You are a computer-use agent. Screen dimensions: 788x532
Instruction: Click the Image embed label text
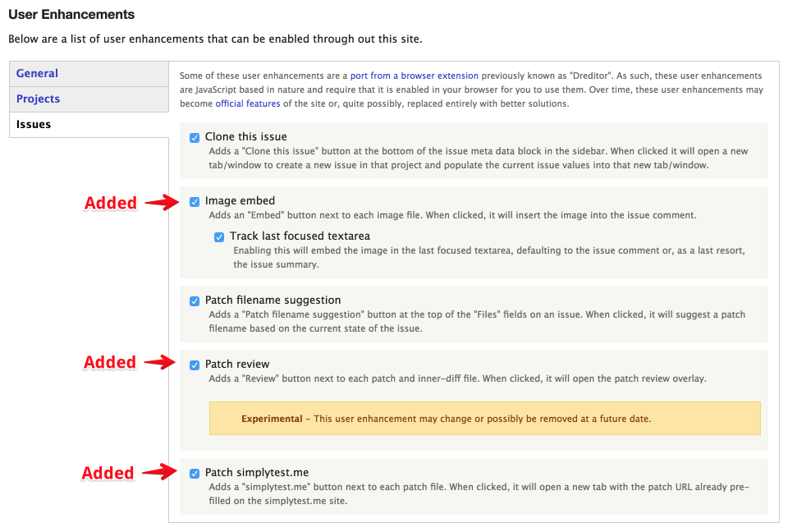click(x=240, y=201)
